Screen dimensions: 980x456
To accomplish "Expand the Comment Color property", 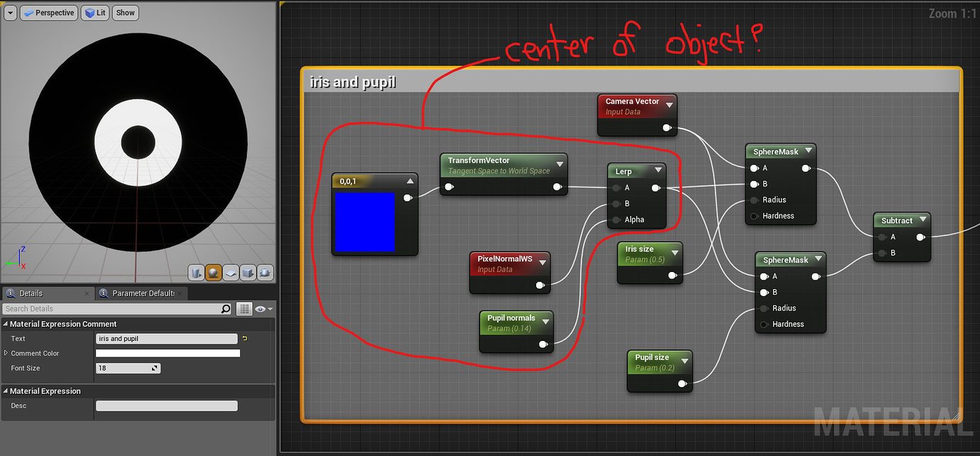I will pos(6,353).
